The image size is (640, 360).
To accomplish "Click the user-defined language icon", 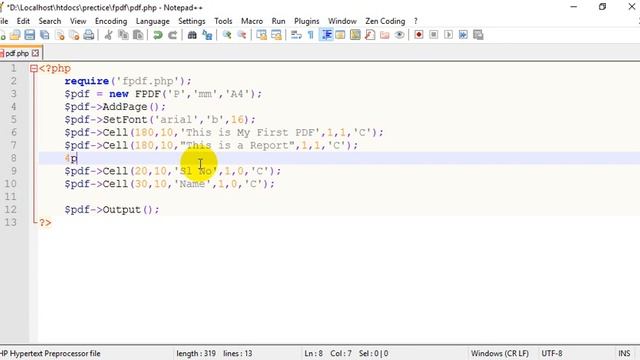I will pos(340,35).
